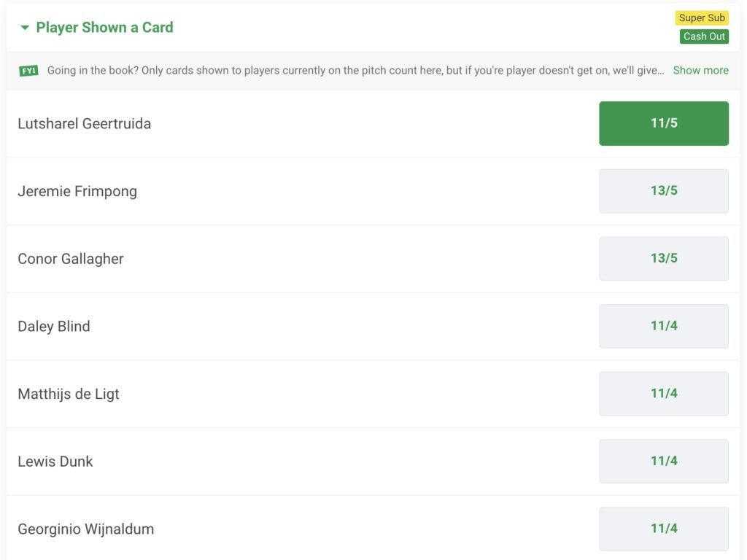Click the Cash Out badge
This screenshot has width=747, height=560.
704,36
